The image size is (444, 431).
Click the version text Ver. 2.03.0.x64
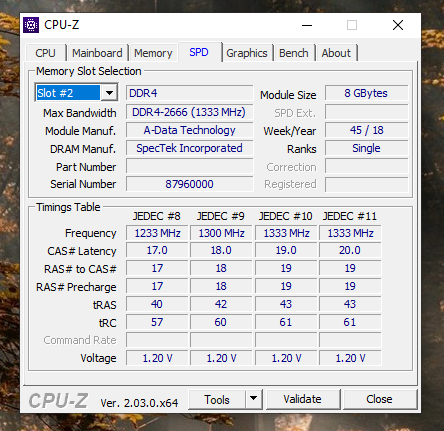[x=139, y=403]
